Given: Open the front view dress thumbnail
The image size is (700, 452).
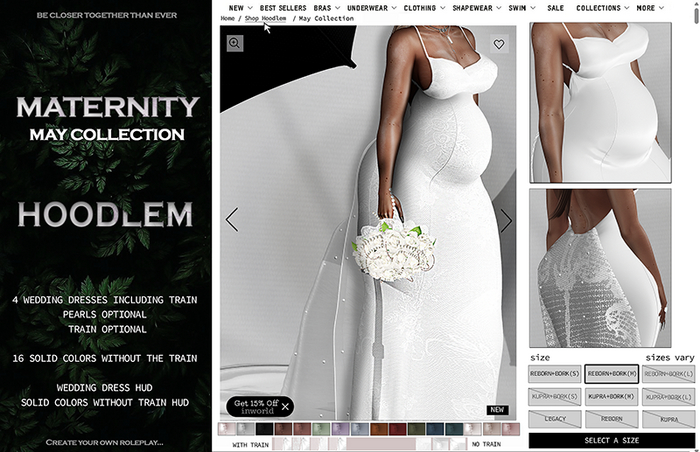Looking at the screenshot, I should (x=600, y=103).
